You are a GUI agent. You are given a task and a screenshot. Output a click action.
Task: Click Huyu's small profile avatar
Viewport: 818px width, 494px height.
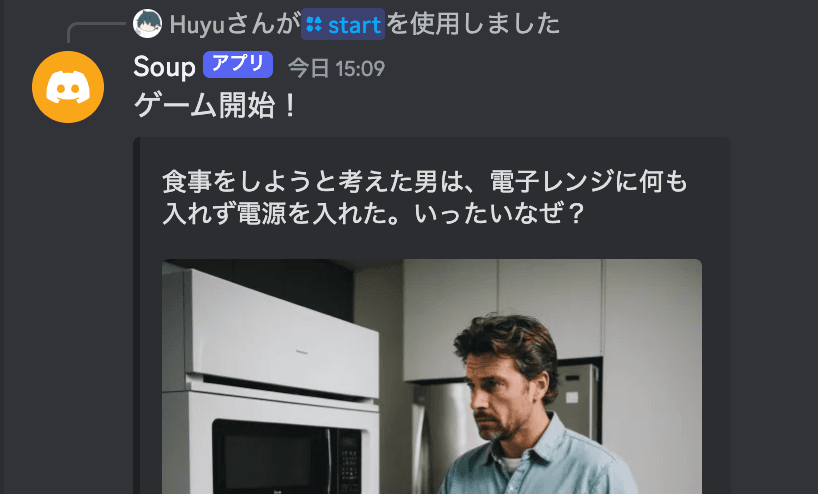pyautogui.click(x=147, y=23)
